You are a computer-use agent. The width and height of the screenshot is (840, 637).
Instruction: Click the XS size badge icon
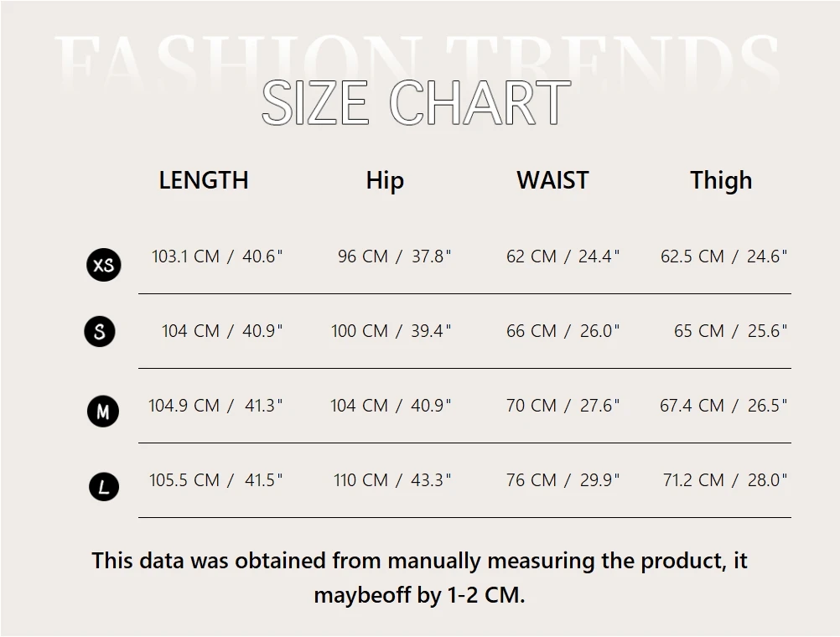(x=104, y=265)
